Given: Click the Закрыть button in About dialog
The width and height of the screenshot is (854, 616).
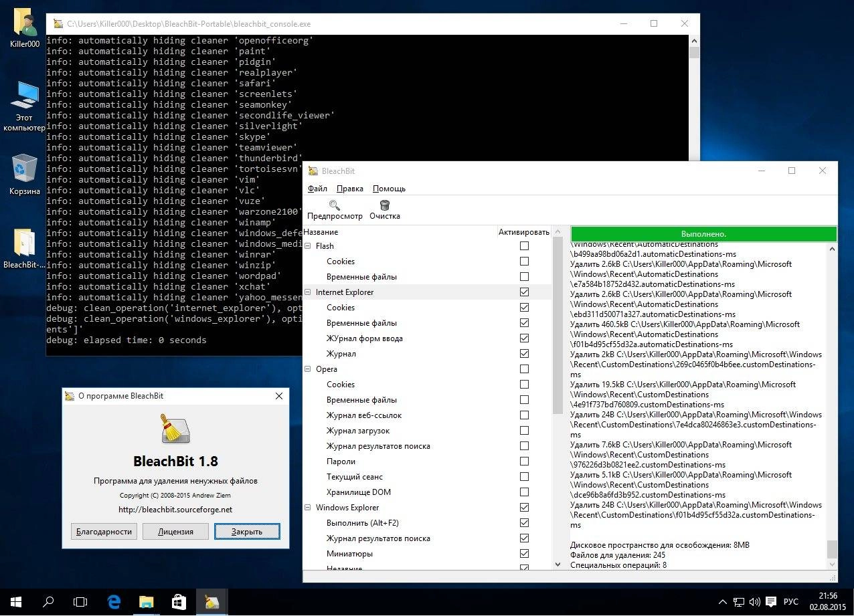Looking at the screenshot, I should (x=247, y=532).
